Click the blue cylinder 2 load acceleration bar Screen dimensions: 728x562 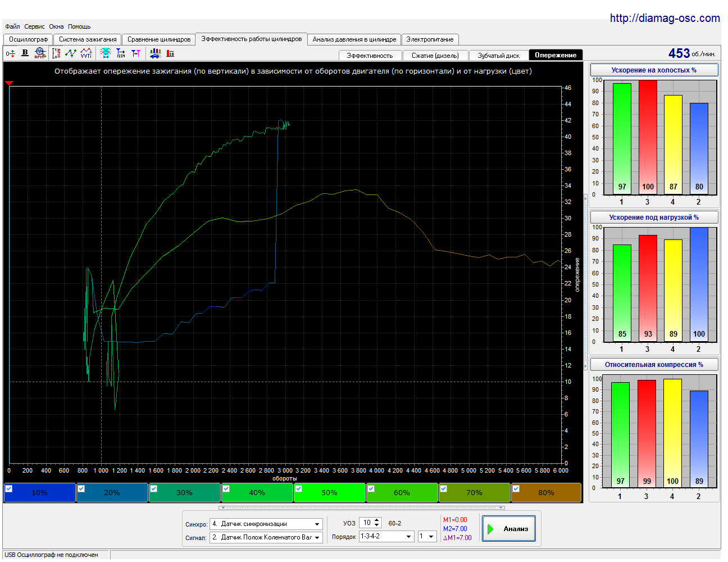(x=699, y=284)
